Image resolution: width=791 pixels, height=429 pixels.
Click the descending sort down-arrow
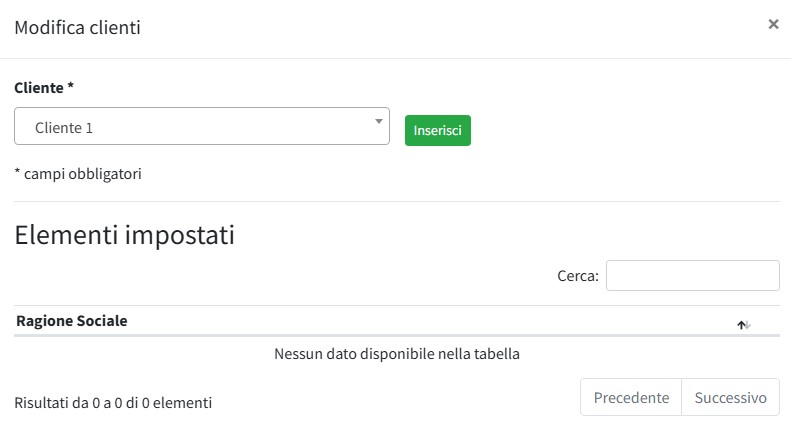tap(748, 326)
